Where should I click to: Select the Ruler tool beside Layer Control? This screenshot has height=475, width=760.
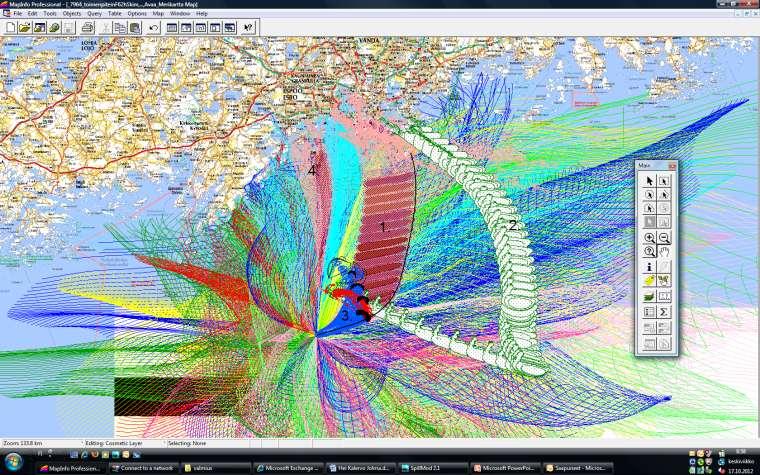click(664, 296)
